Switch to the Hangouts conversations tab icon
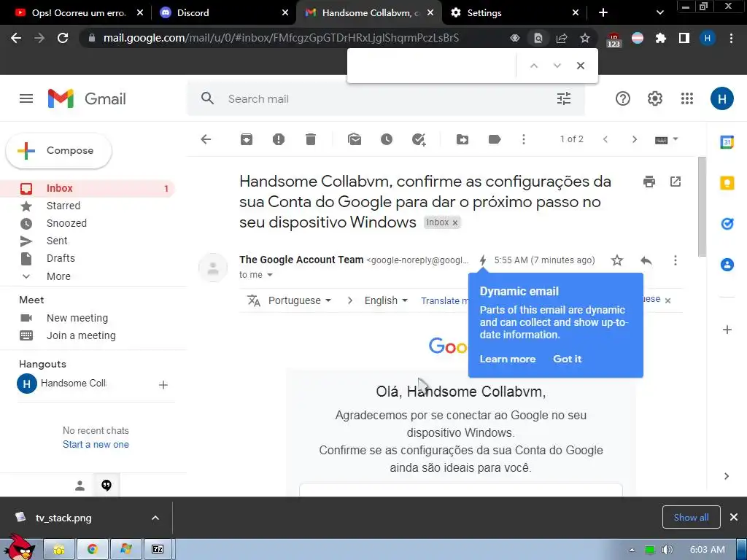Image resolution: width=747 pixels, height=560 pixels. pyautogui.click(x=107, y=485)
